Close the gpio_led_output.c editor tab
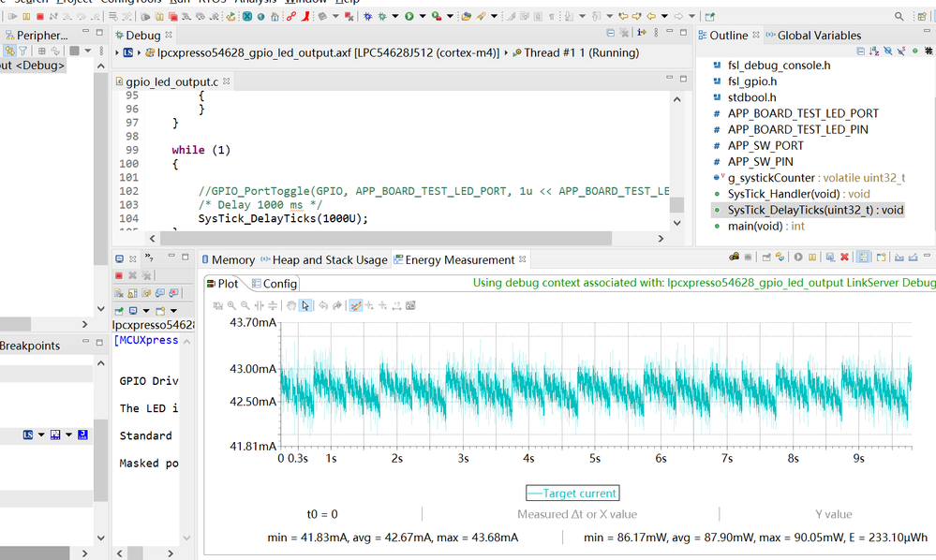Screen dimensions: 936x560 226,82
